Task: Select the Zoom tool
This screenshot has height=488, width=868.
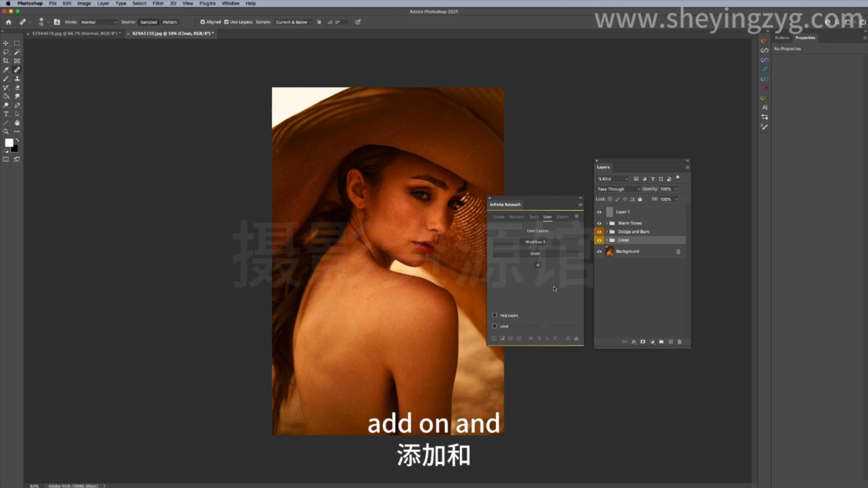Action: (6, 132)
